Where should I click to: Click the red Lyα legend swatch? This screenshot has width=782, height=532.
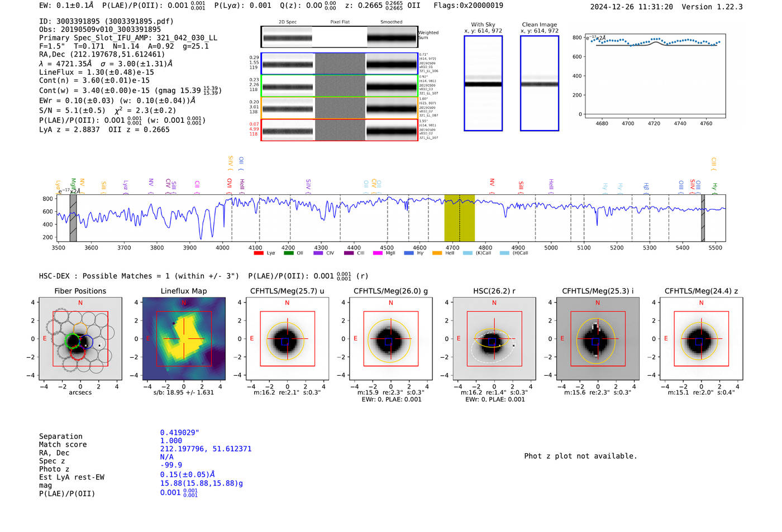click(x=259, y=253)
